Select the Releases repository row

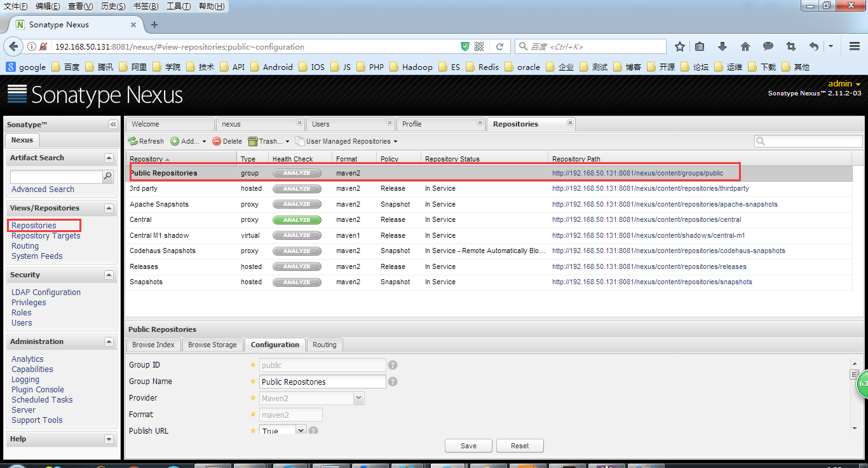488,267
